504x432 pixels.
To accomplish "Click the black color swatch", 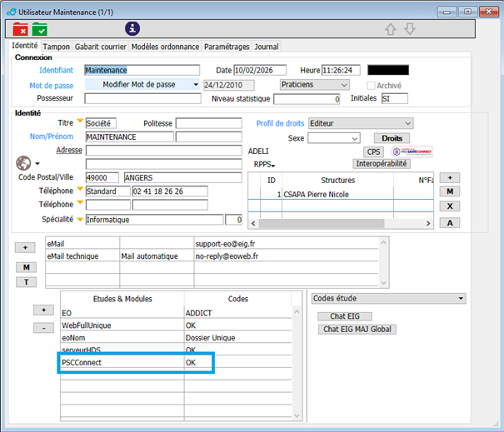I will point(388,70).
